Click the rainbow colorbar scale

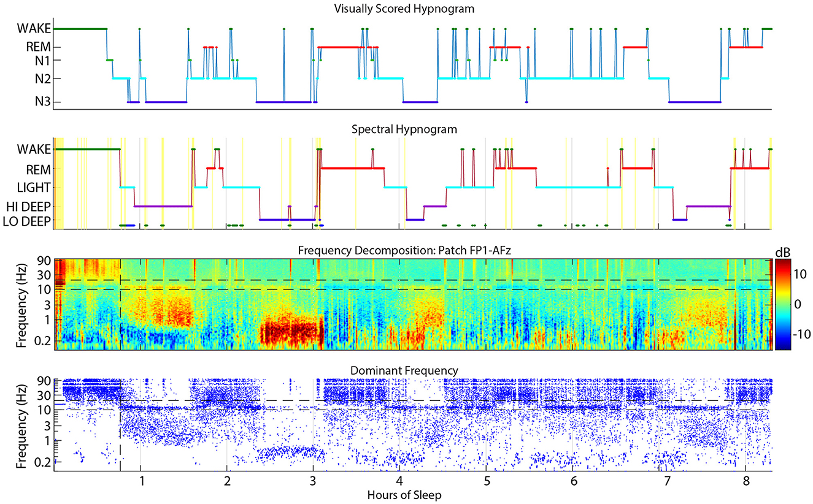coord(782,304)
